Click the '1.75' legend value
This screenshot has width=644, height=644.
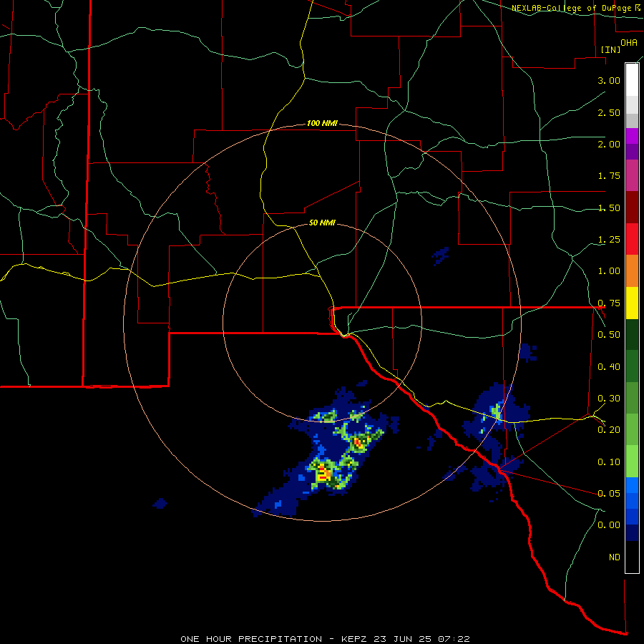(x=609, y=176)
